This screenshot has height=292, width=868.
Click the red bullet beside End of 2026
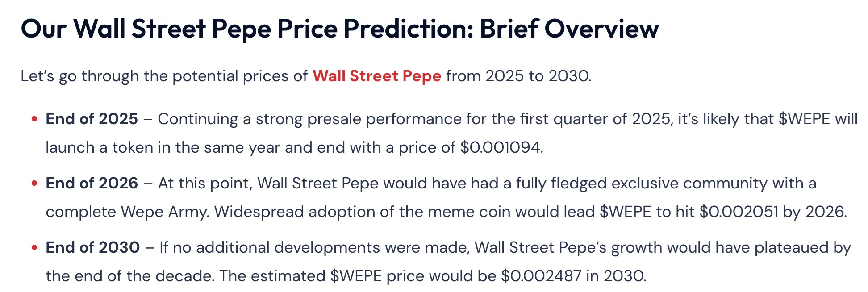34,184
